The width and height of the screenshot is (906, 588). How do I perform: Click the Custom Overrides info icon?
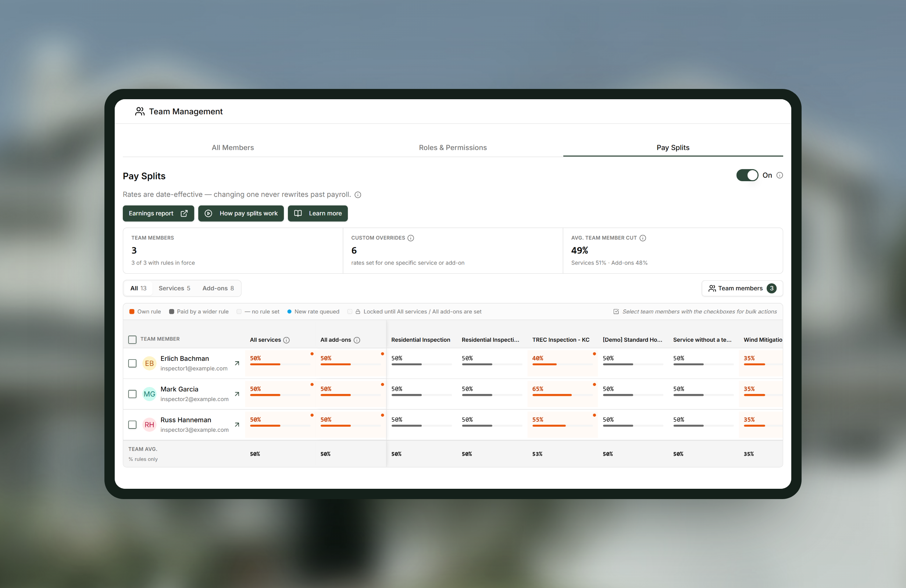point(411,238)
